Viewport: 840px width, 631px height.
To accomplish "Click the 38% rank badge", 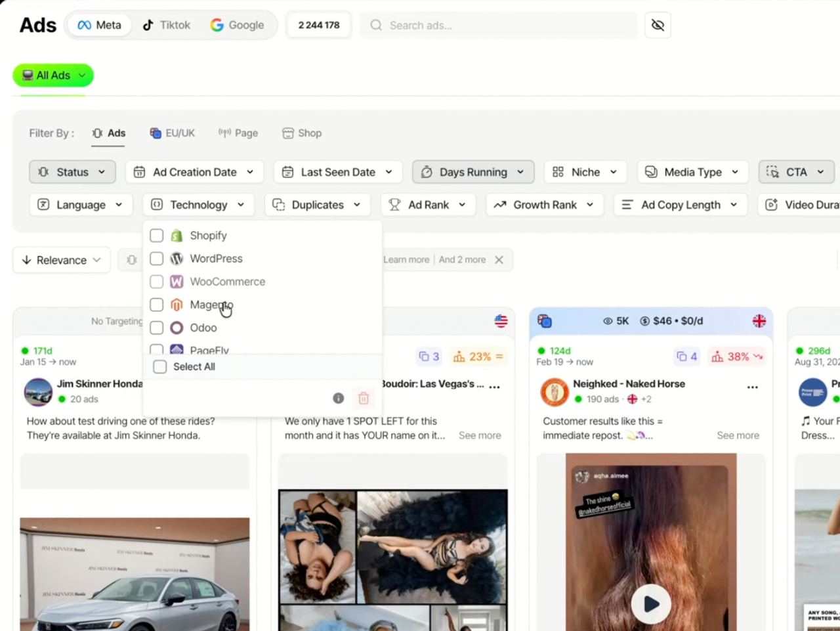I will point(738,357).
